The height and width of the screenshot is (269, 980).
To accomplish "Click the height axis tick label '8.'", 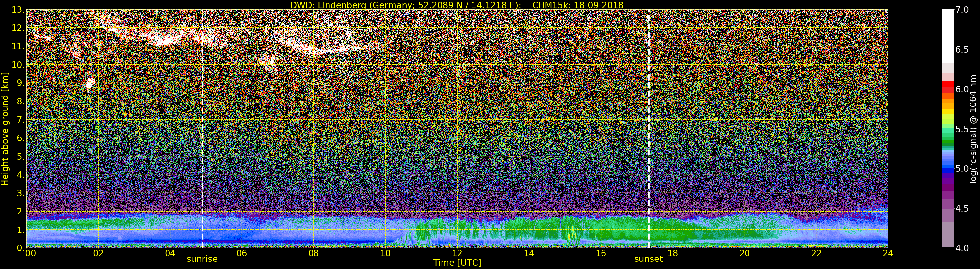I will point(20,102).
